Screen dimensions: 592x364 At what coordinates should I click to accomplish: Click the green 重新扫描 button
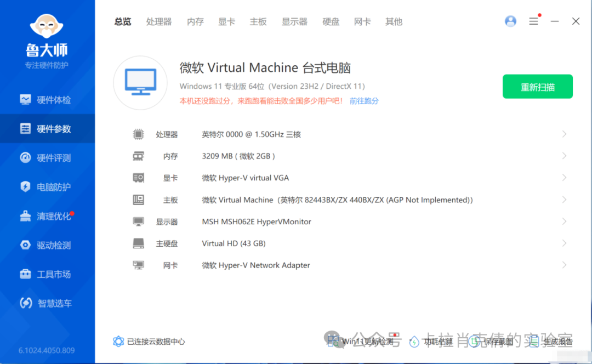tap(537, 87)
